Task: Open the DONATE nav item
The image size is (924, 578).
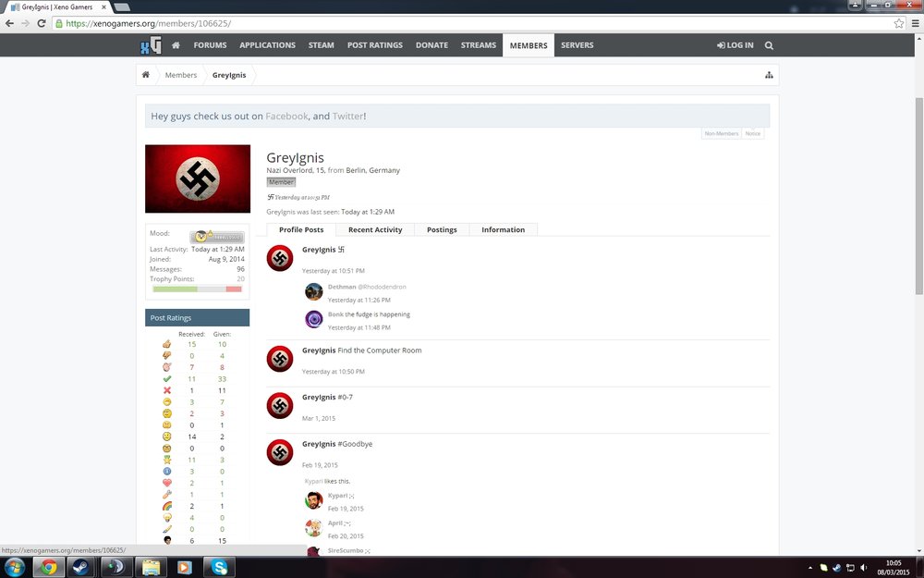Action: (x=432, y=45)
